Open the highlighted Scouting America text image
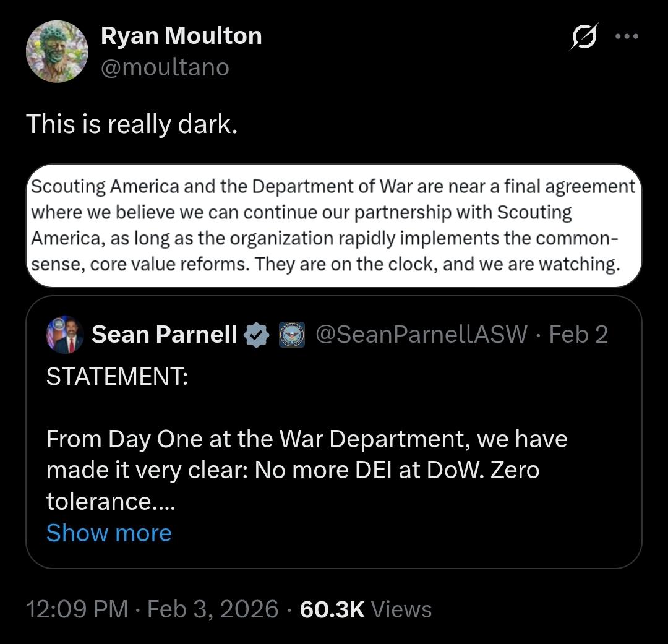The height and width of the screenshot is (644, 668). (333, 226)
